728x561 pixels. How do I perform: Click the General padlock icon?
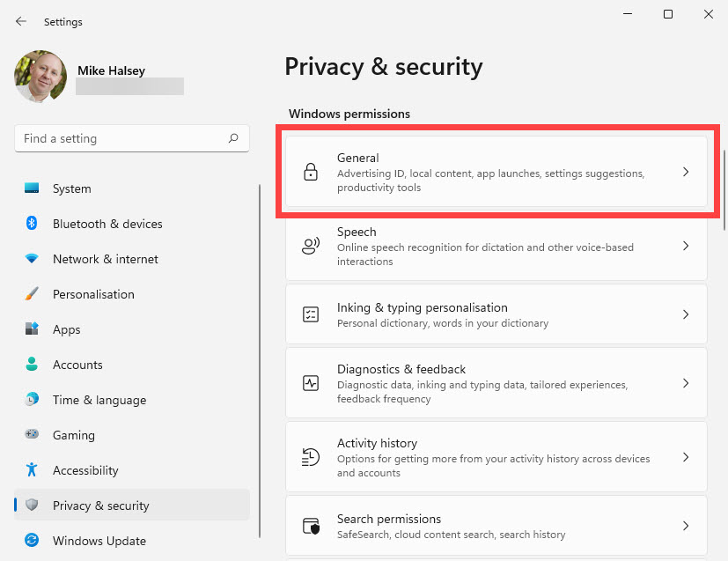311,172
